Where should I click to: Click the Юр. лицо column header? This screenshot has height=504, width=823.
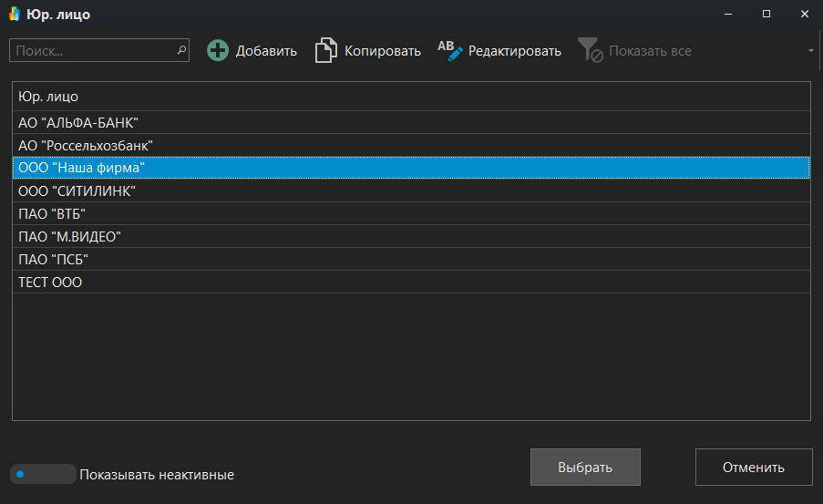click(x=410, y=96)
